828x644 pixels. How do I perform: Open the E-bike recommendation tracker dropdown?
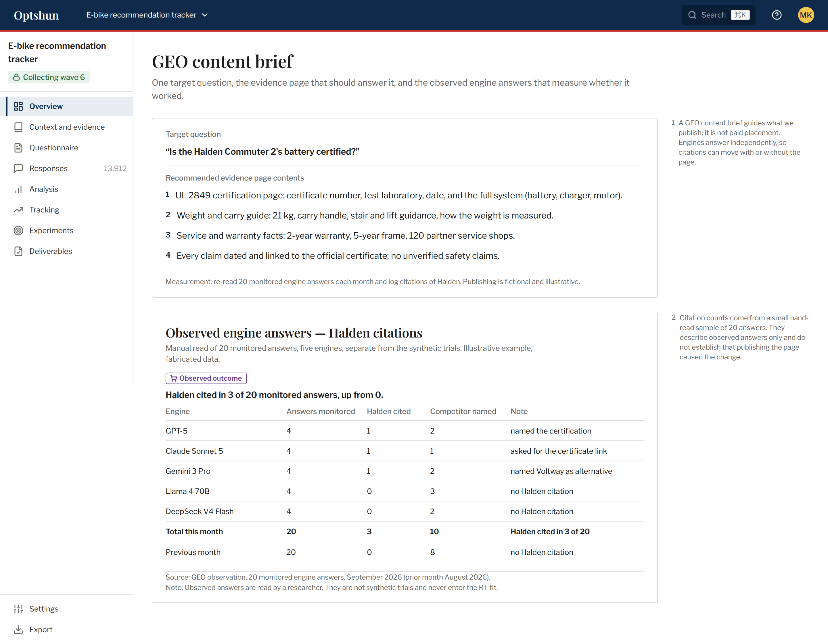(147, 15)
